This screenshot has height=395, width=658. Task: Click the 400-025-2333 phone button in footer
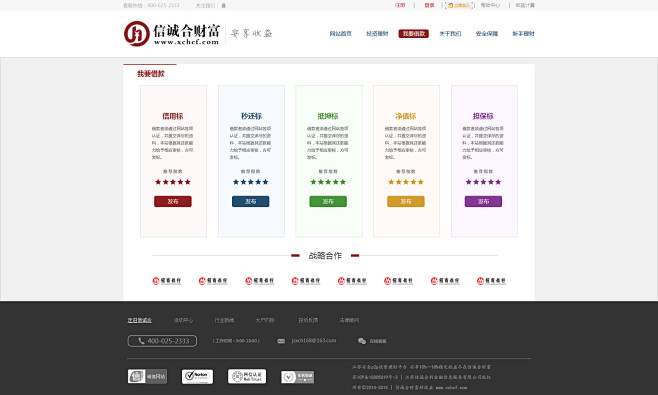(162, 341)
